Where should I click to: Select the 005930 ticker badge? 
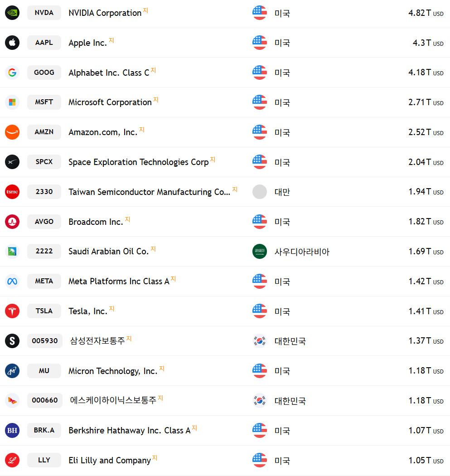tap(44, 341)
